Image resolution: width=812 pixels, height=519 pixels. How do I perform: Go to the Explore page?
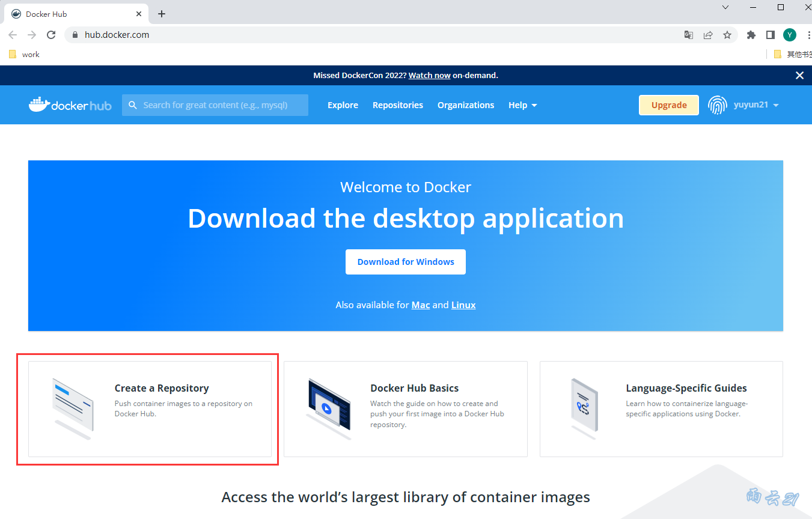click(343, 105)
